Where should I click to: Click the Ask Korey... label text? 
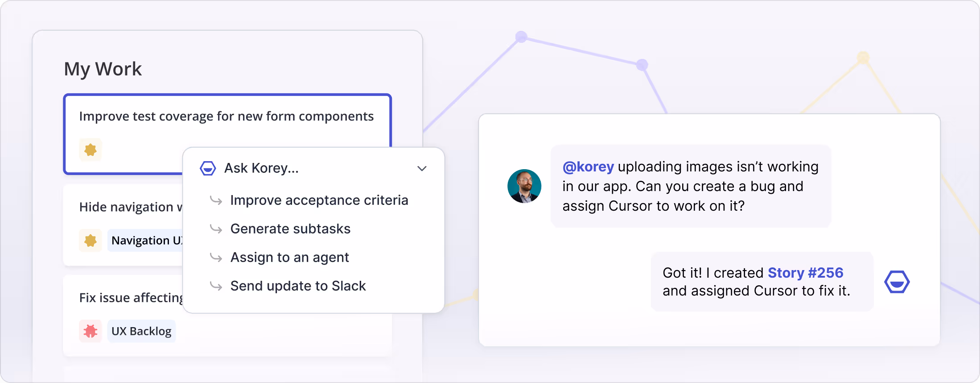[x=261, y=168]
